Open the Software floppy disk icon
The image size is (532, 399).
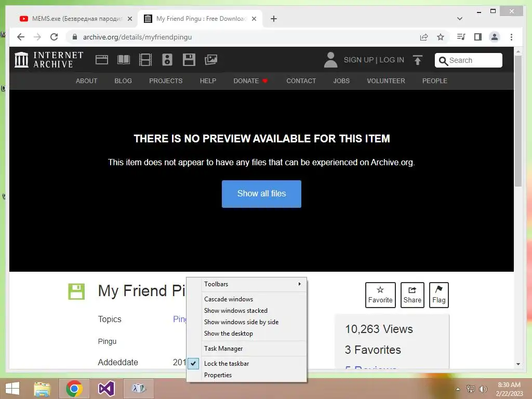[x=189, y=60]
